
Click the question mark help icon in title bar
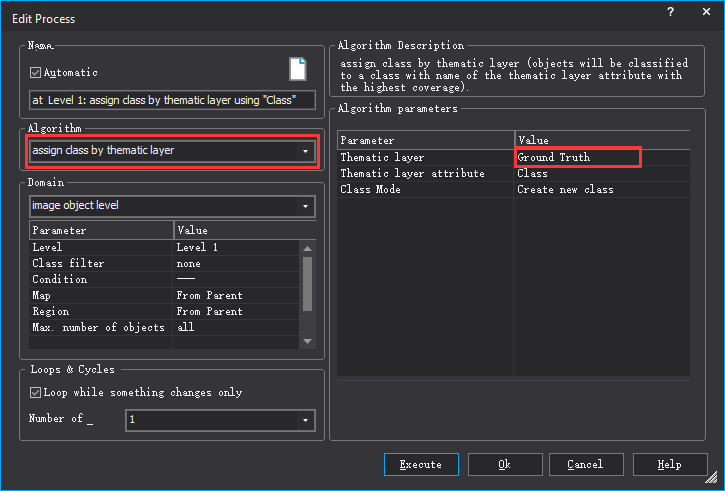click(668, 12)
